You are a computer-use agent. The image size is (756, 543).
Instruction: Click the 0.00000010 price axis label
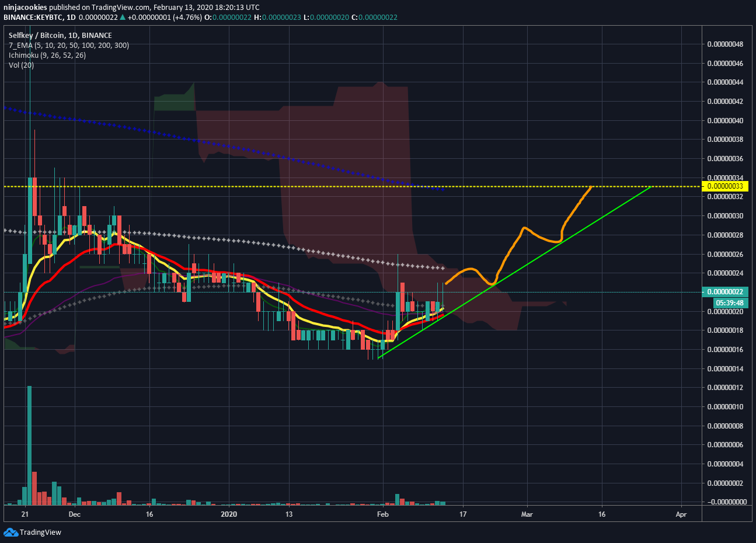(x=726, y=407)
